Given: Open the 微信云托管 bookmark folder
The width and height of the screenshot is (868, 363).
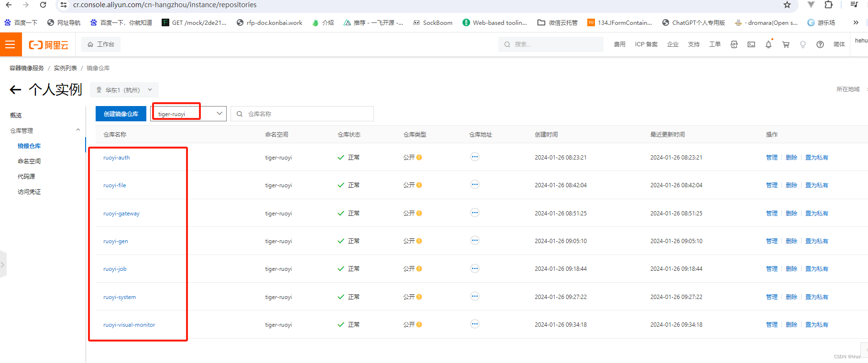Looking at the screenshot, I should (558, 22).
